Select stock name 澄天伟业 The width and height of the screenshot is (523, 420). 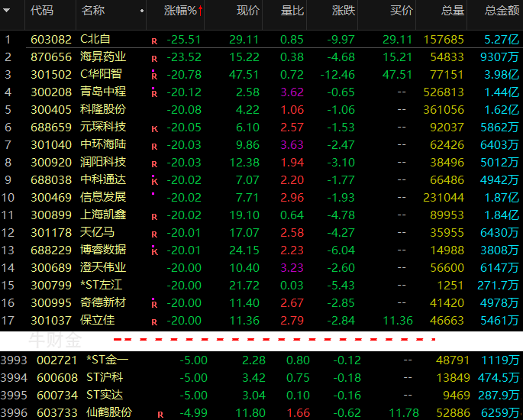(x=103, y=268)
